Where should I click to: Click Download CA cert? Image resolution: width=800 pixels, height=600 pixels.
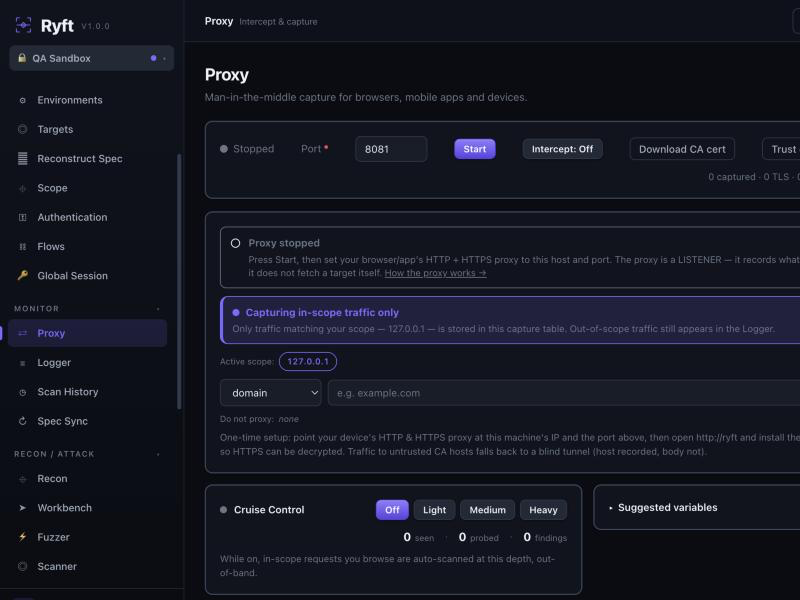click(x=682, y=149)
